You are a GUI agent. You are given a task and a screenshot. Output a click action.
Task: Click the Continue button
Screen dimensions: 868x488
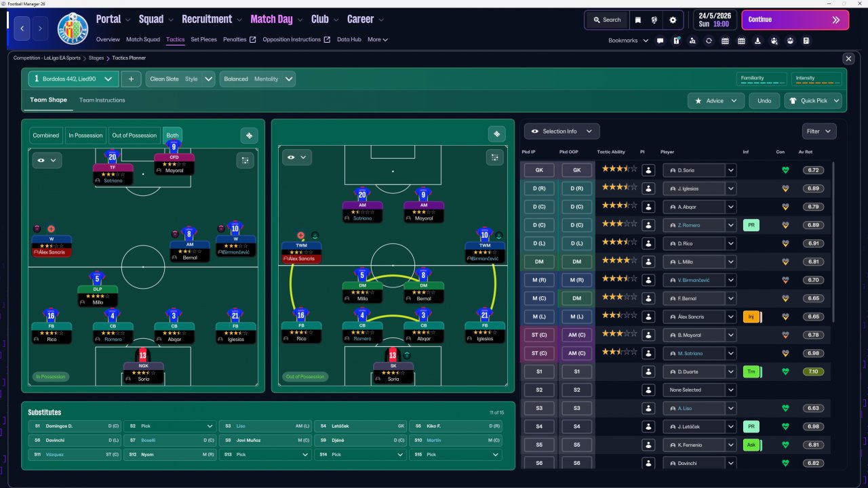click(795, 20)
